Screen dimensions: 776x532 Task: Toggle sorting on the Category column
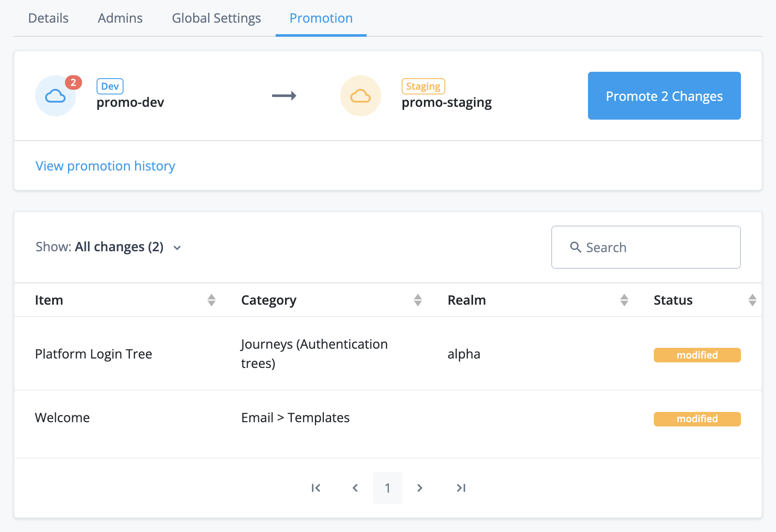[417, 300]
